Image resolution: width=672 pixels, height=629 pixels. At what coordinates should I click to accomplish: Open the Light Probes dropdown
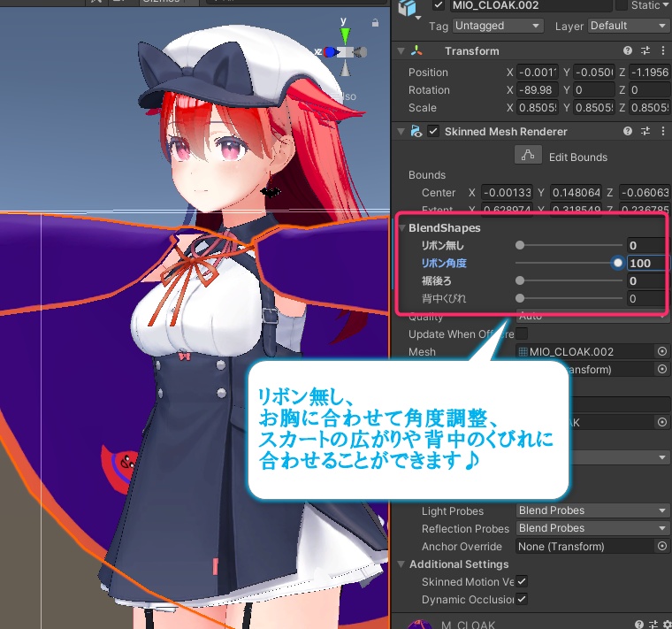tap(592, 510)
